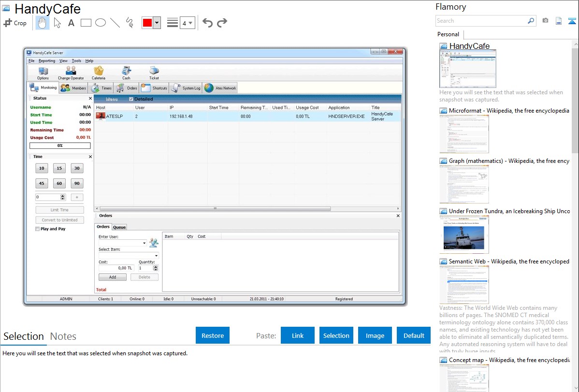Activate the hand pan tool

[42, 23]
